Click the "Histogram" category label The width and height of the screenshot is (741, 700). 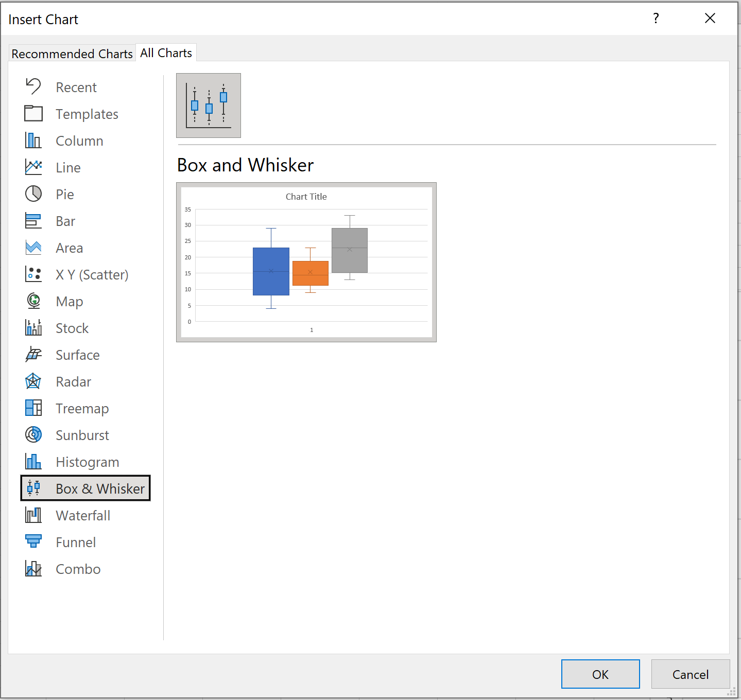pyautogui.click(x=88, y=462)
